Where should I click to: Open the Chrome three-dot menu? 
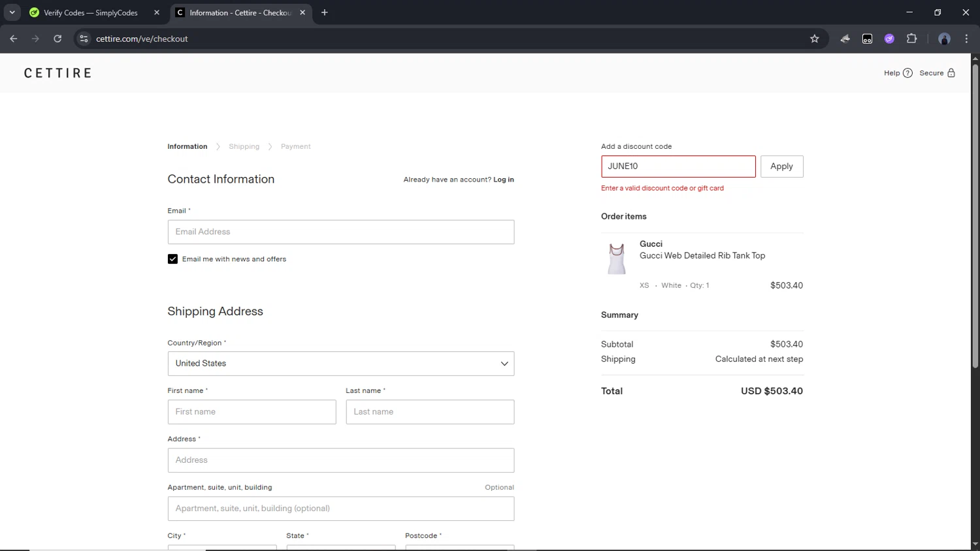pyautogui.click(x=966, y=39)
